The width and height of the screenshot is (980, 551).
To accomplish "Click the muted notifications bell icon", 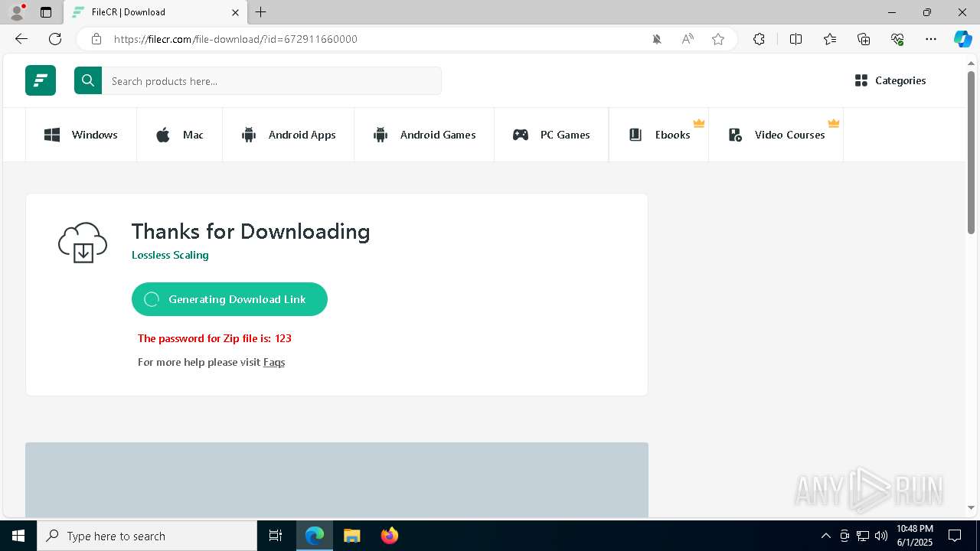I will tap(657, 39).
